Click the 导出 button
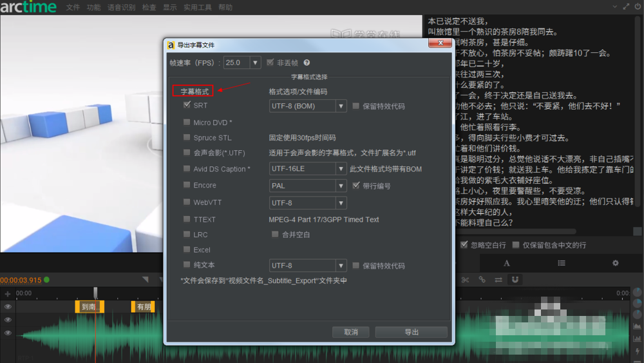The image size is (644, 363). point(411,332)
